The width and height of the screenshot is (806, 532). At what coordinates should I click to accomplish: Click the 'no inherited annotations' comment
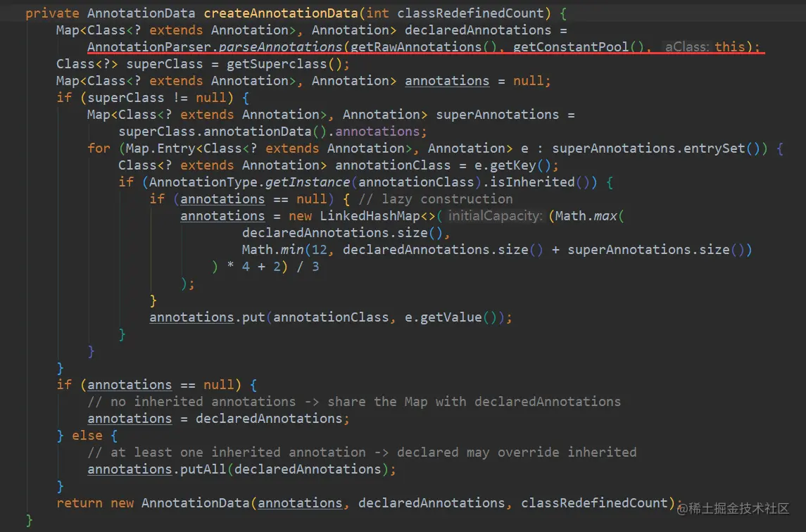354,401
